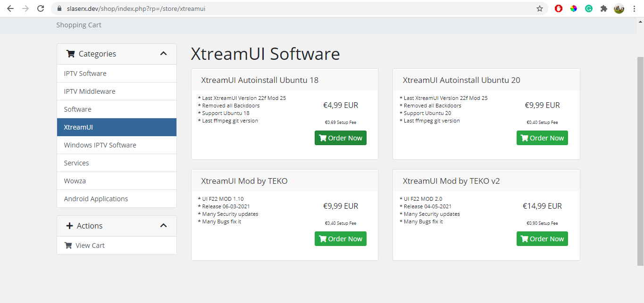This screenshot has width=644, height=303.
Task: Open Windows IPTV Software category
Action: [x=117, y=145]
